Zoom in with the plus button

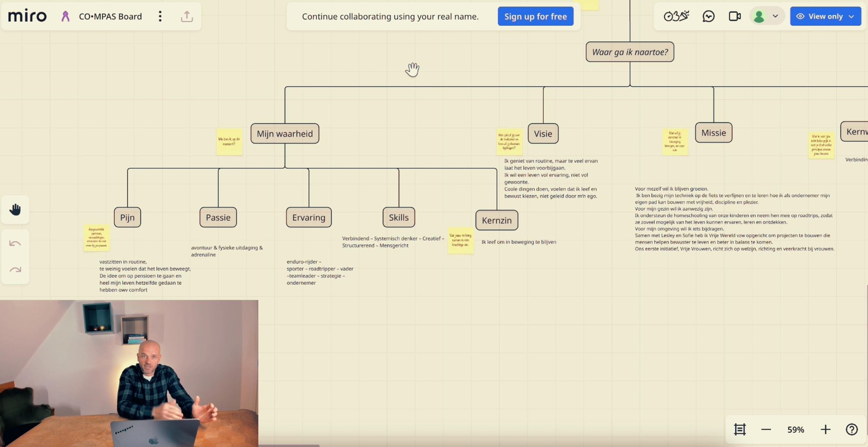(x=825, y=430)
